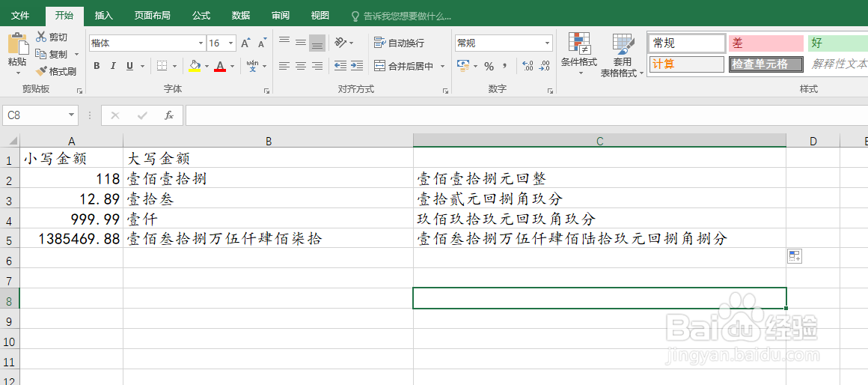Increase decimal places icon
Screen dimensions: 868x385
[528, 66]
